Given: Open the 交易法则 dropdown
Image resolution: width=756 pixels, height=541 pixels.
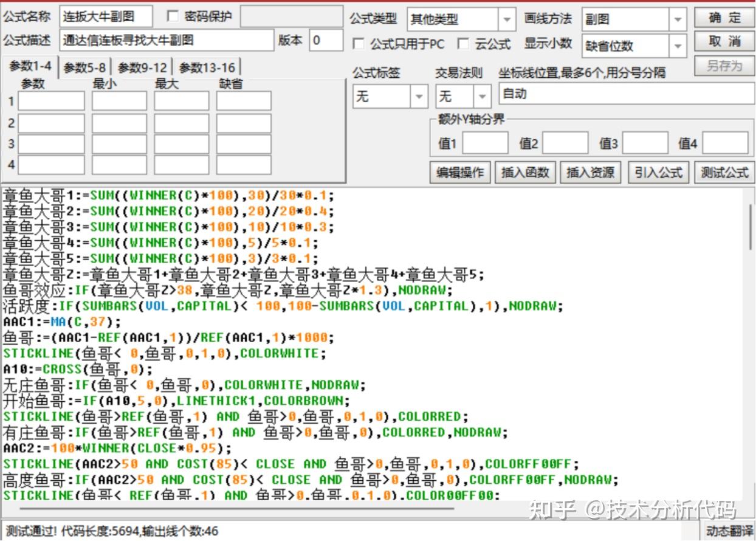Looking at the screenshot, I should [483, 96].
